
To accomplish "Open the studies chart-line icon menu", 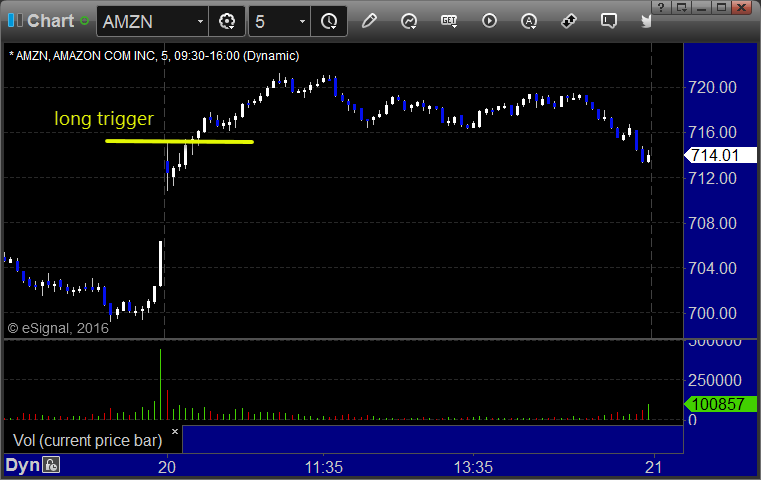I will pos(409,21).
